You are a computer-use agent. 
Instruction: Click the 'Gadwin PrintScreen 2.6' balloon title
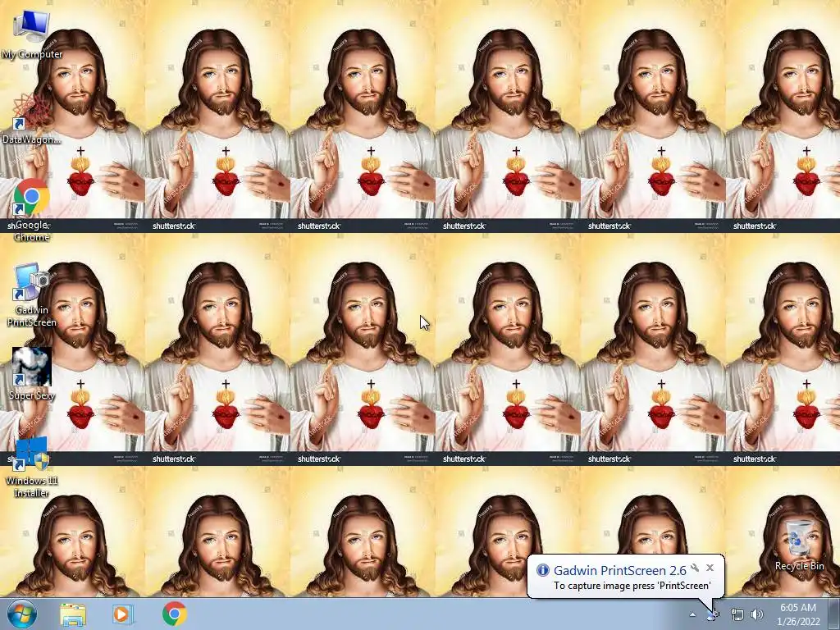620,571
